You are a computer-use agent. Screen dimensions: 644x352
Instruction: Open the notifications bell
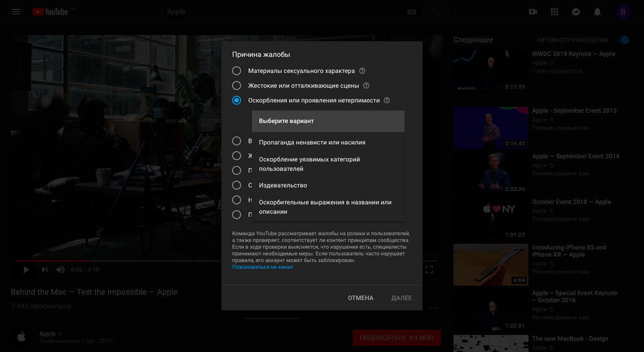(597, 12)
